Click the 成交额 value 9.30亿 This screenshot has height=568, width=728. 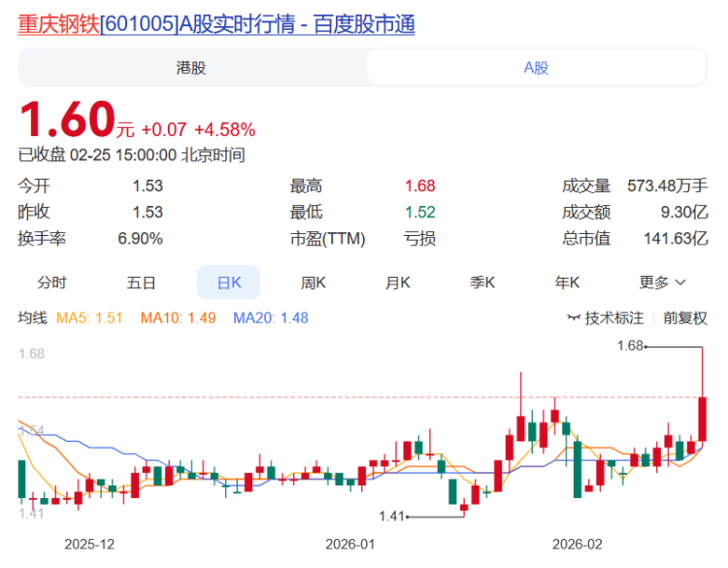(x=684, y=213)
